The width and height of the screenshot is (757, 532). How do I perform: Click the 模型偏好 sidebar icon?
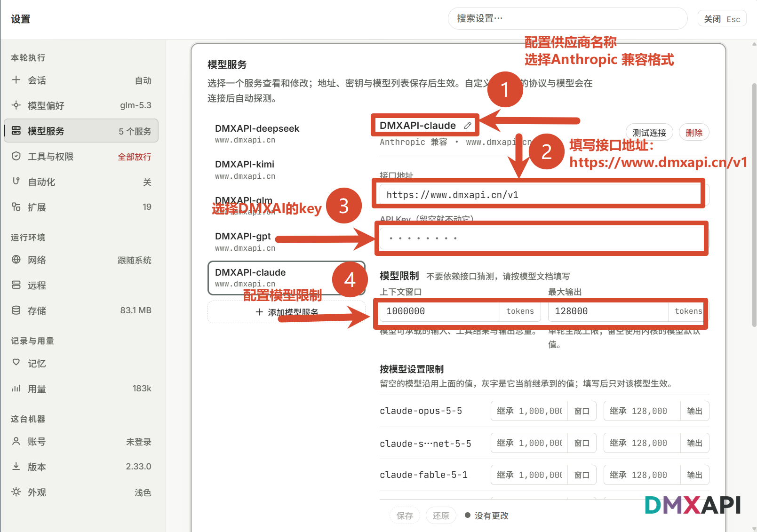(16, 105)
